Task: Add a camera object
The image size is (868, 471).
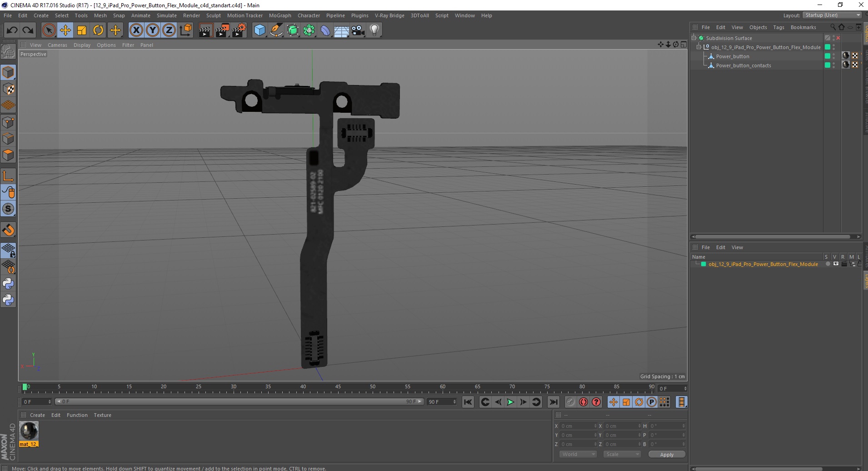Action: 358,30
